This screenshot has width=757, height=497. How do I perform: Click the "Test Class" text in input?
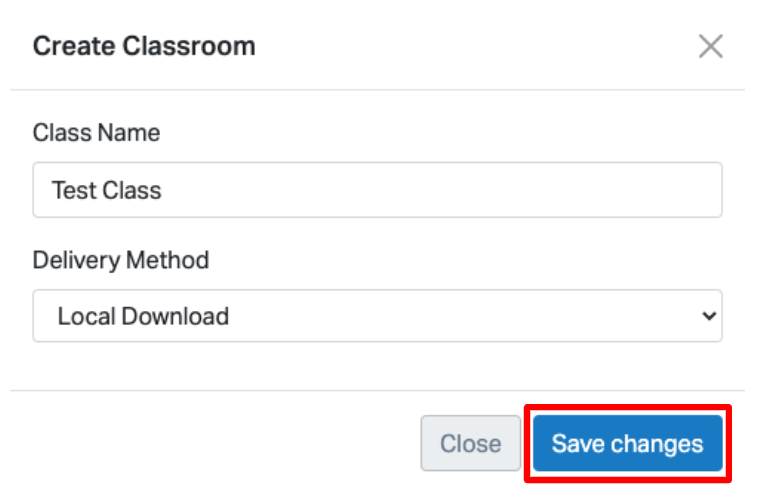point(107,190)
